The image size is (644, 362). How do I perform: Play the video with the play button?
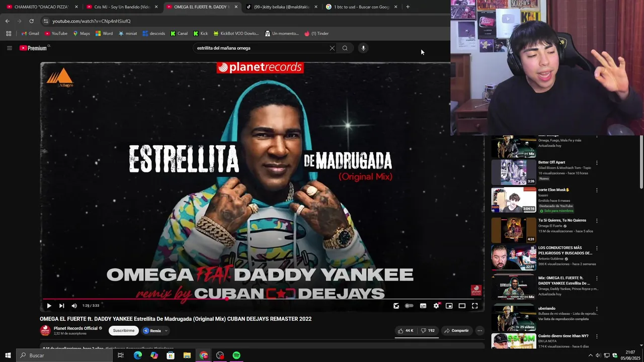coord(49,306)
